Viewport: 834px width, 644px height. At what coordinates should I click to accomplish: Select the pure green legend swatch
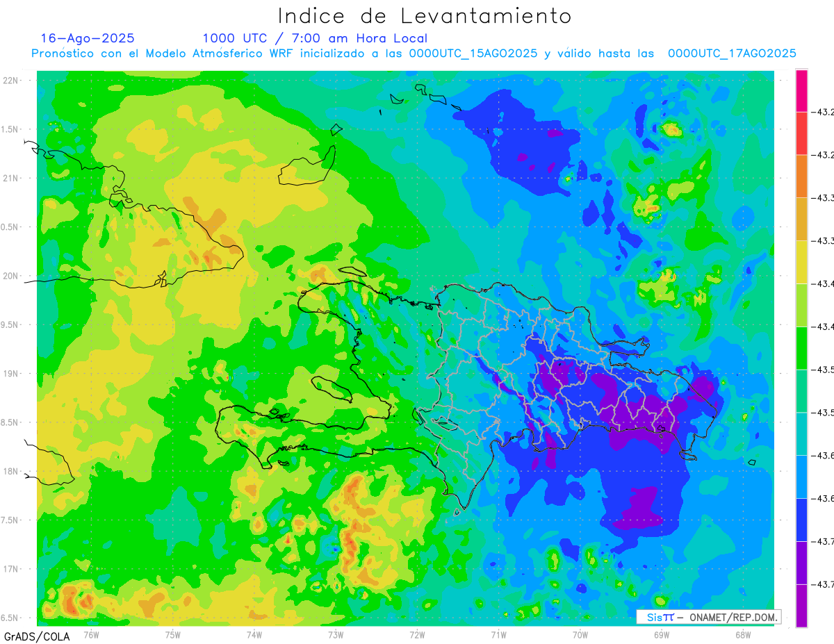801,348
